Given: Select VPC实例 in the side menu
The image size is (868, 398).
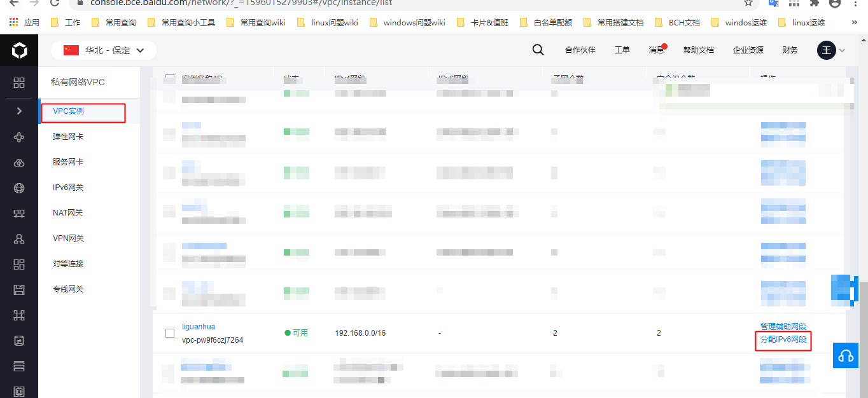Looking at the screenshot, I should 69,111.
